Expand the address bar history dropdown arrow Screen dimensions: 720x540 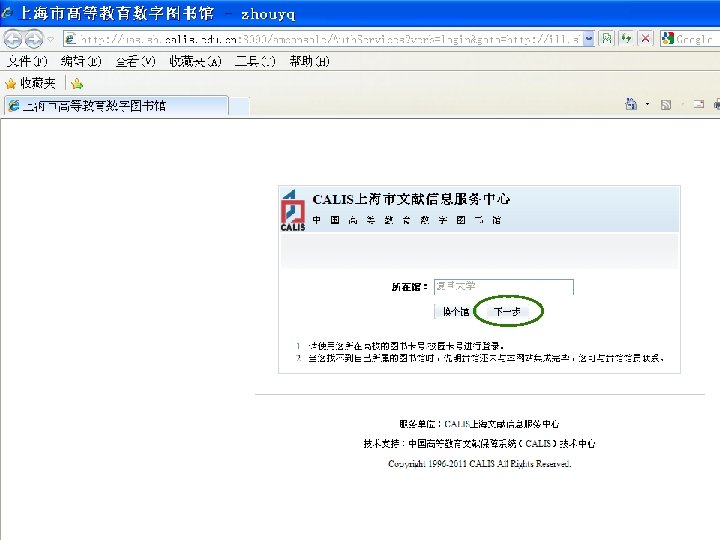point(589,39)
